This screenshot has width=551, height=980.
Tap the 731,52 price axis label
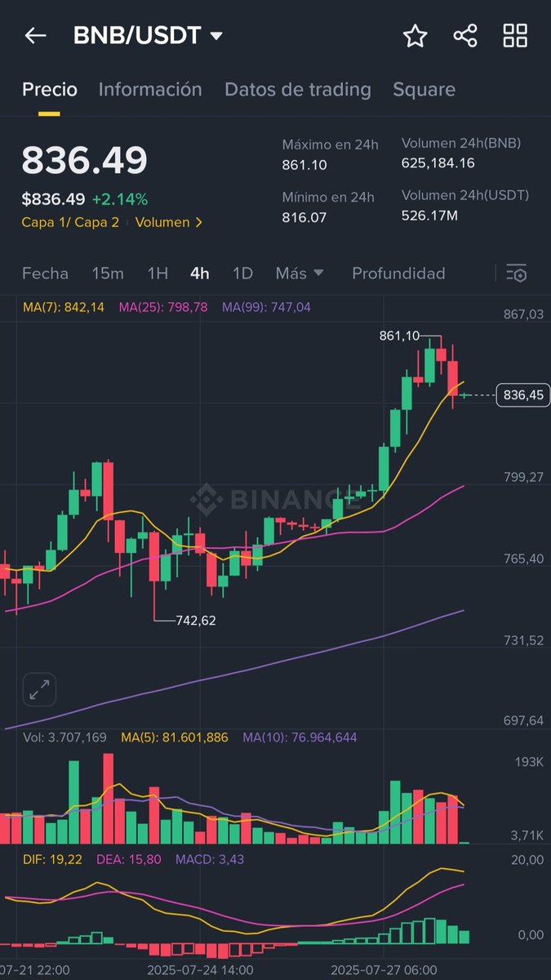coord(523,640)
